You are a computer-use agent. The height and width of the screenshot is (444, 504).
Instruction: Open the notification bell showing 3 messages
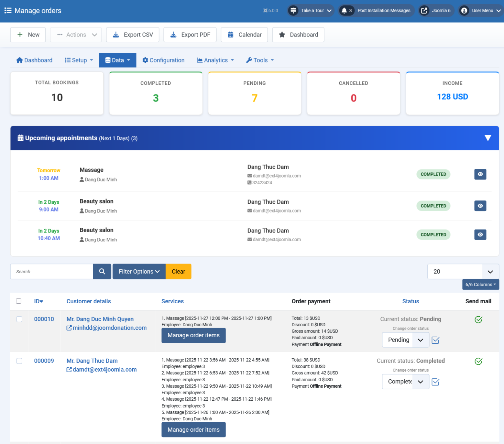point(346,10)
